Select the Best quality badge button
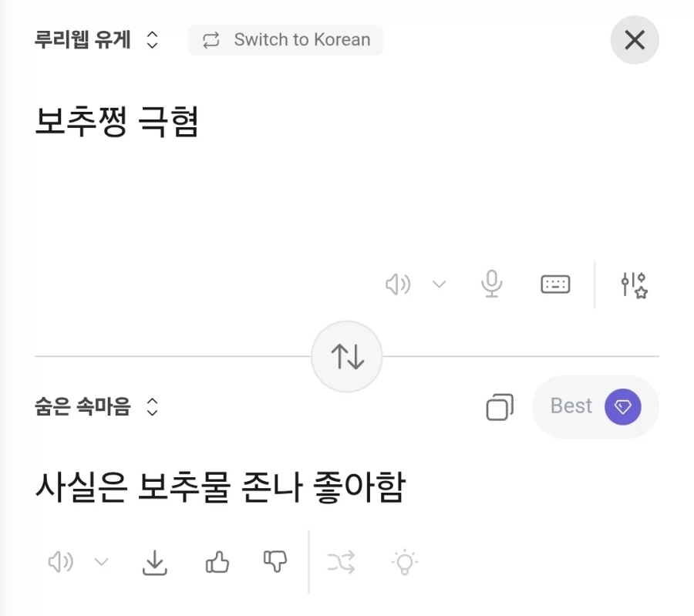The height and width of the screenshot is (616, 694). (595, 406)
